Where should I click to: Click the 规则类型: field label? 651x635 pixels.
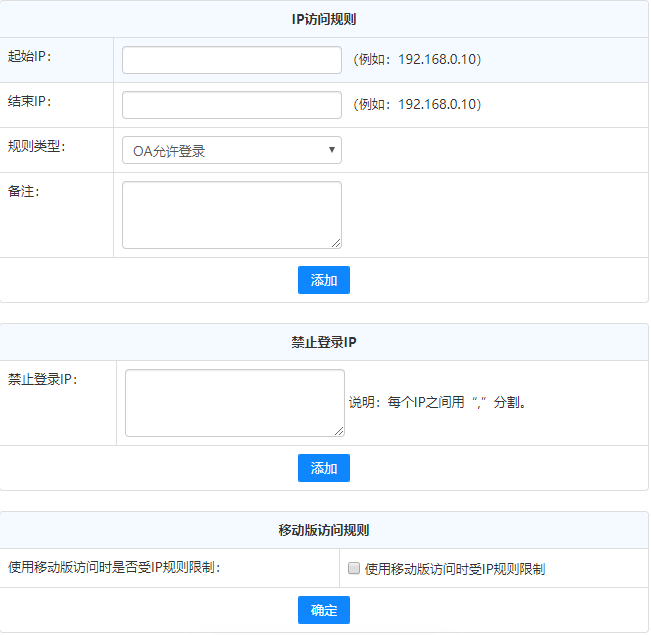pyautogui.click(x=36, y=146)
